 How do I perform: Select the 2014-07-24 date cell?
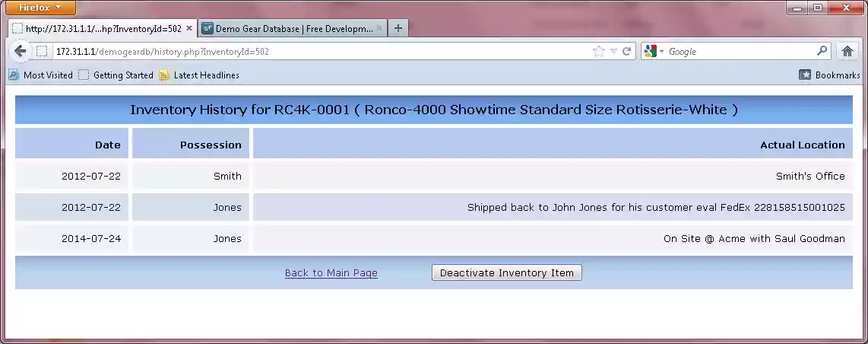point(72,239)
